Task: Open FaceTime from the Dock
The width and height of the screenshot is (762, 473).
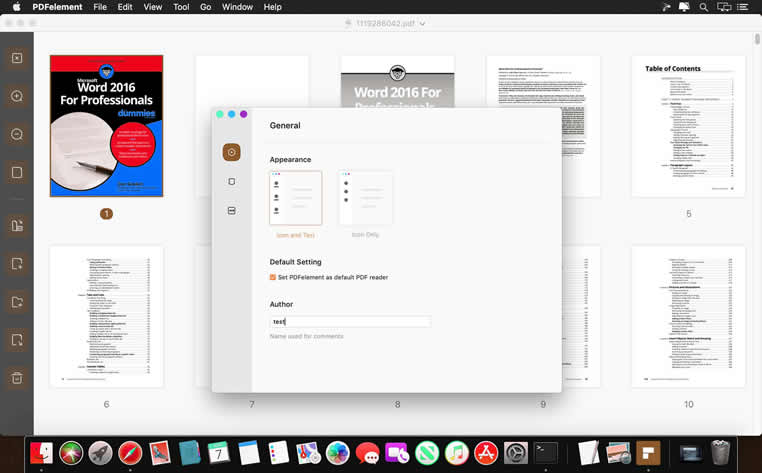Action: (397, 453)
